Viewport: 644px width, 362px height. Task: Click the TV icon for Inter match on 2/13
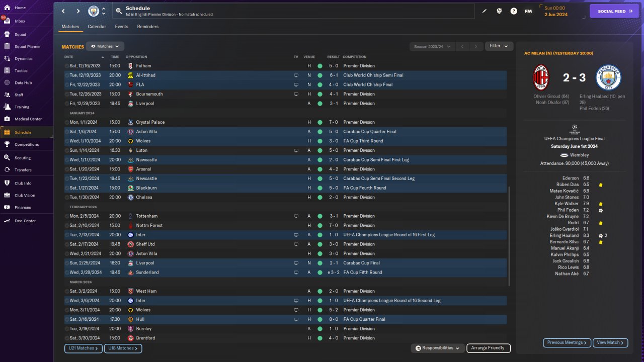click(x=296, y=235)
